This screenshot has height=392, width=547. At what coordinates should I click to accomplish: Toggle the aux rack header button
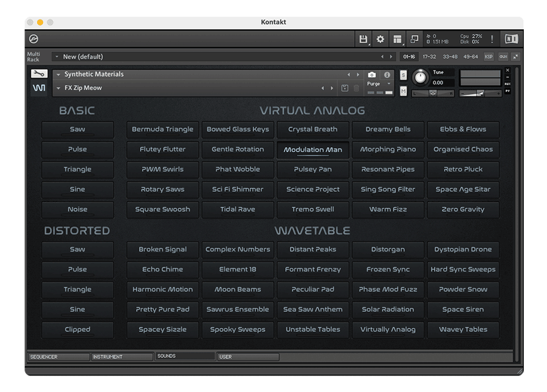pos(503,57)
